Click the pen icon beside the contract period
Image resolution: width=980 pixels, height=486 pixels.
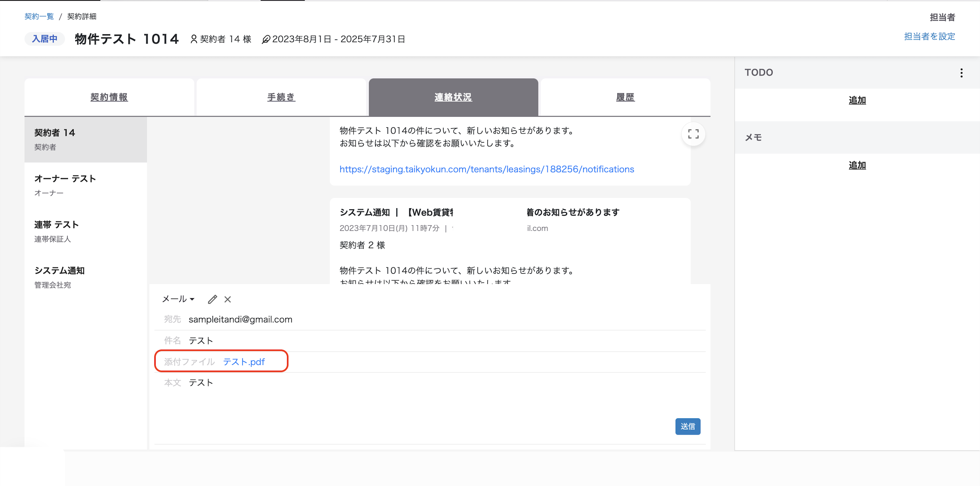tap(266, 39)
